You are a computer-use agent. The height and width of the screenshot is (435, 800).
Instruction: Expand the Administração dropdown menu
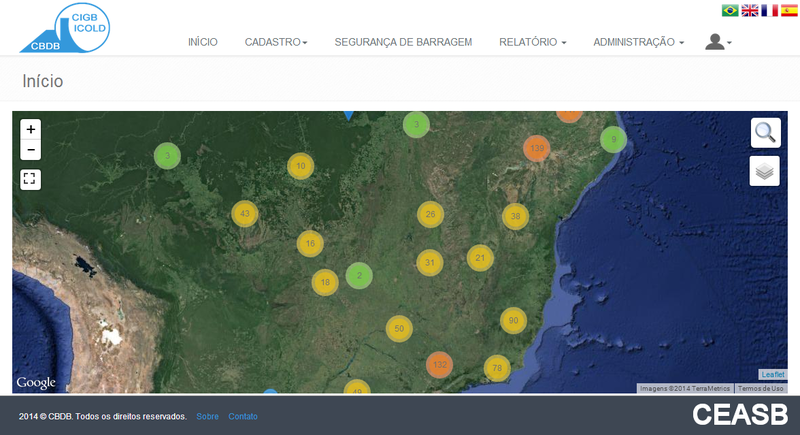coord(638,42)
